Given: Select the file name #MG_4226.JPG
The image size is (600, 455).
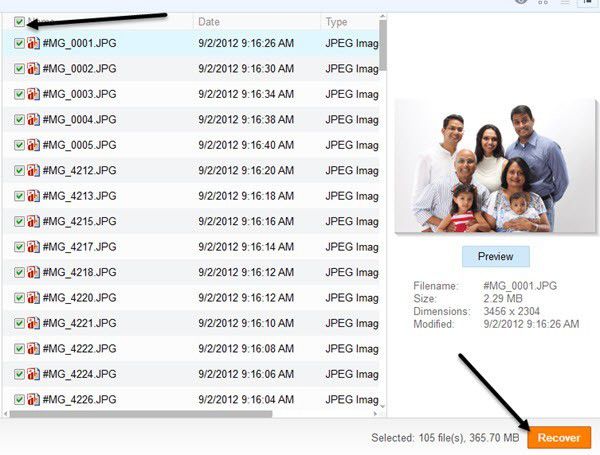Looking at the screenshot, I should pyautogui.click(x=80, y=400).
